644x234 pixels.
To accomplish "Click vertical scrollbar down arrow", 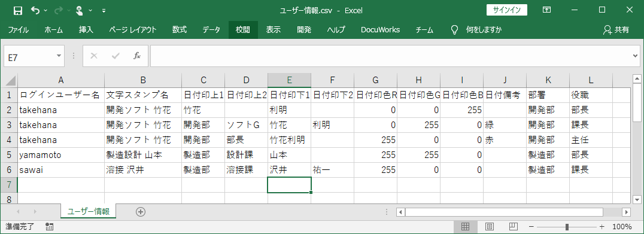I will [x=637, y=199].
